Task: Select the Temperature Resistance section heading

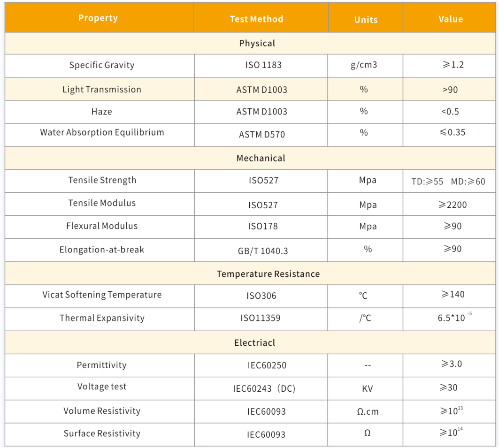Action: tap(268, 274)
